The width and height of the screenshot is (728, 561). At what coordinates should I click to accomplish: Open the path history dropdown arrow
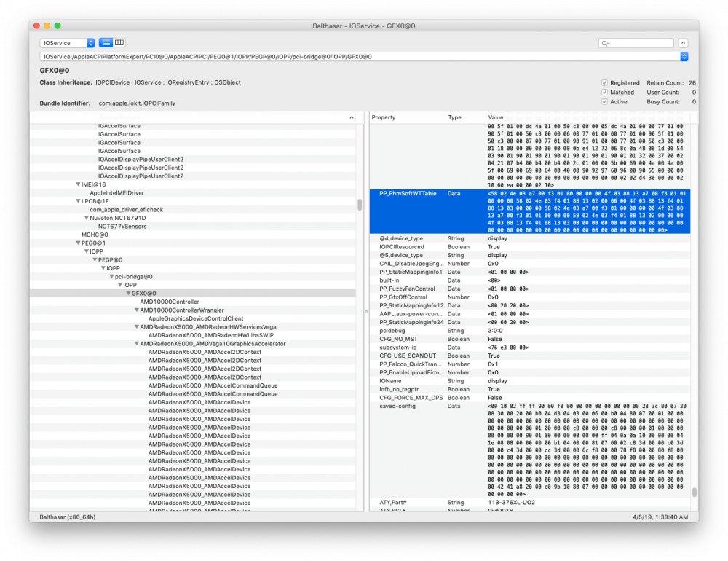(x=684, y=57)
